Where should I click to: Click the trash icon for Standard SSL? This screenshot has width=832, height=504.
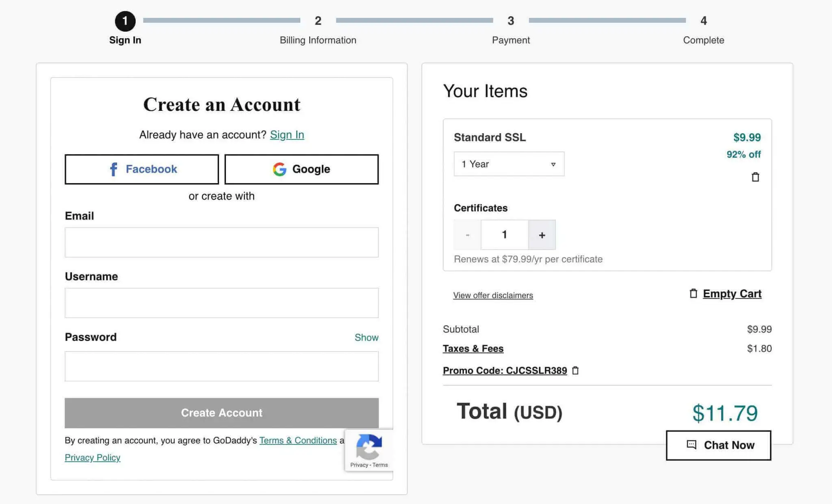[x=755, y=177]
